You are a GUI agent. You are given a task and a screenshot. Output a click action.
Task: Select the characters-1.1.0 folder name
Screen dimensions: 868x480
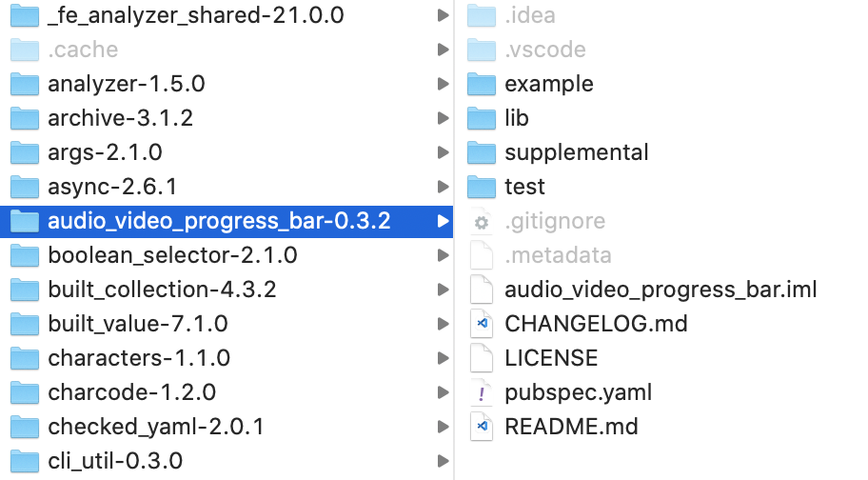pos(139,358)
